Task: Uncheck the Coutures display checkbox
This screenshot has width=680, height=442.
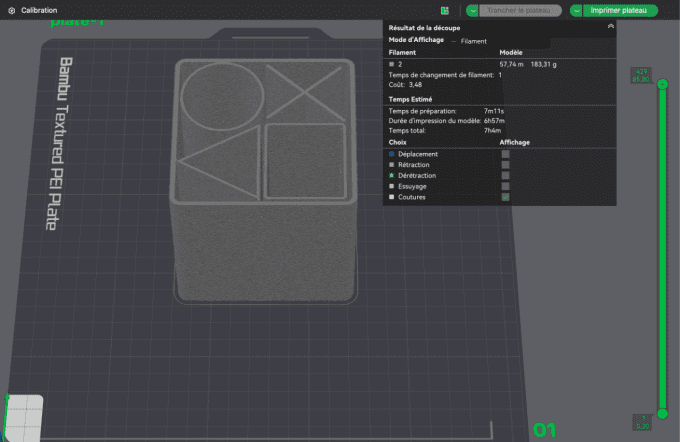Action: point(505,197)
